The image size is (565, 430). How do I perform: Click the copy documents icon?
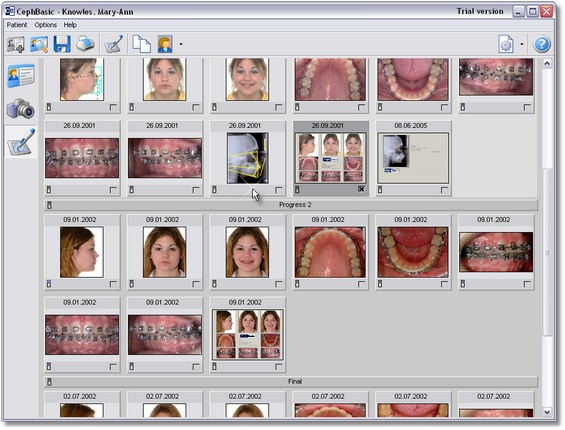(142, 44)
